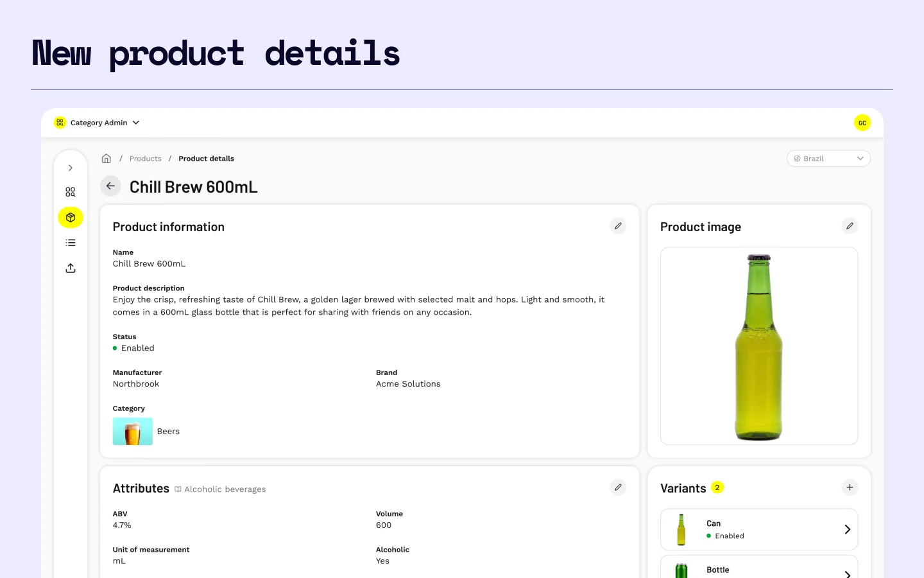924x578 pixels.
Task: Edit Product information with pencil icon
Action: [x=618, y=226]
